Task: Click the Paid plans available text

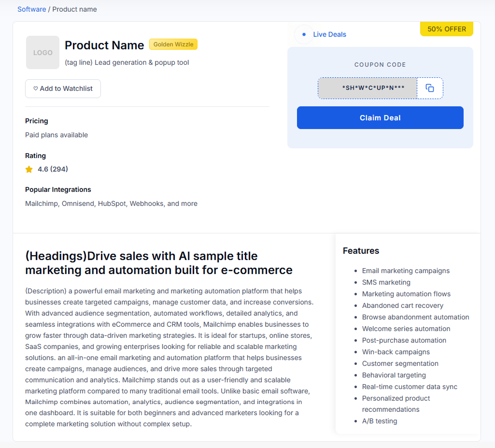Action: [57, 135]
